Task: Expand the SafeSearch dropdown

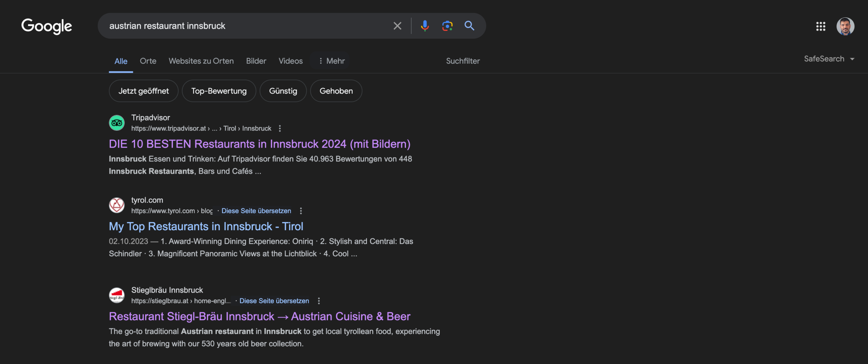Action: pos(829,59)
